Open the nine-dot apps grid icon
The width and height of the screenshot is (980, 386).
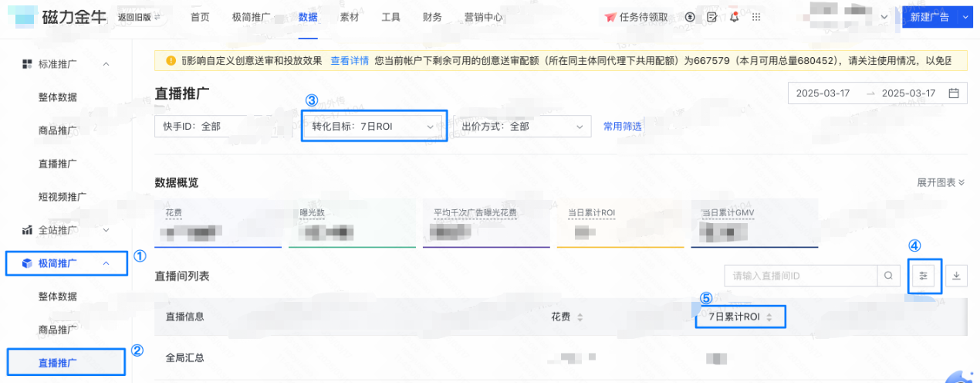tap(756, 17)
